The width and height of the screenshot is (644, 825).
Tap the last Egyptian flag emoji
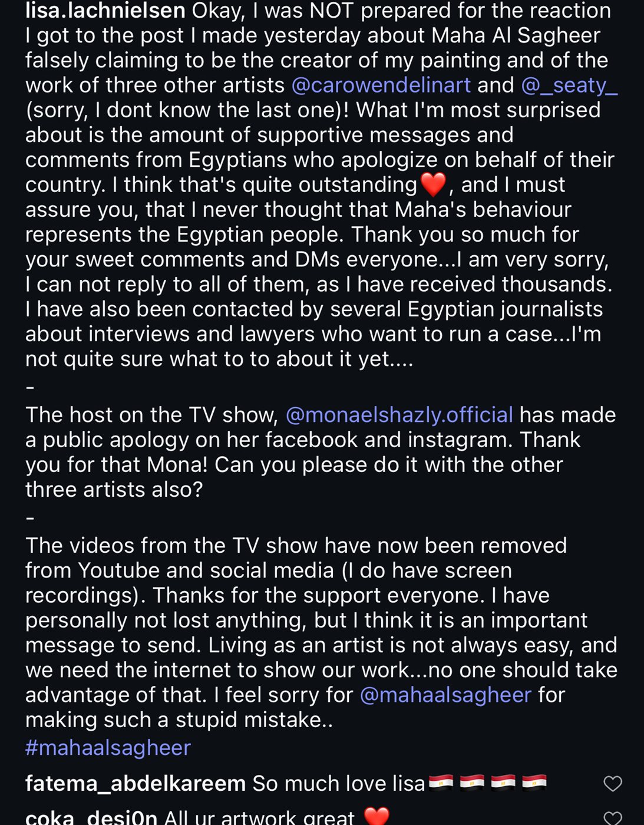point(534,783)
